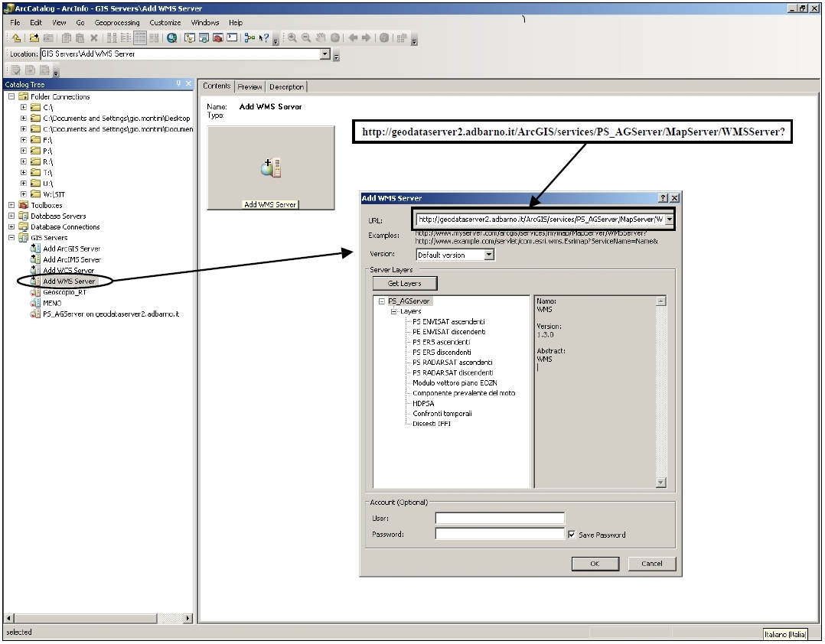Screen dimensions: 825x644
Task: Expand the Toolboxes node
Action: 11,205
